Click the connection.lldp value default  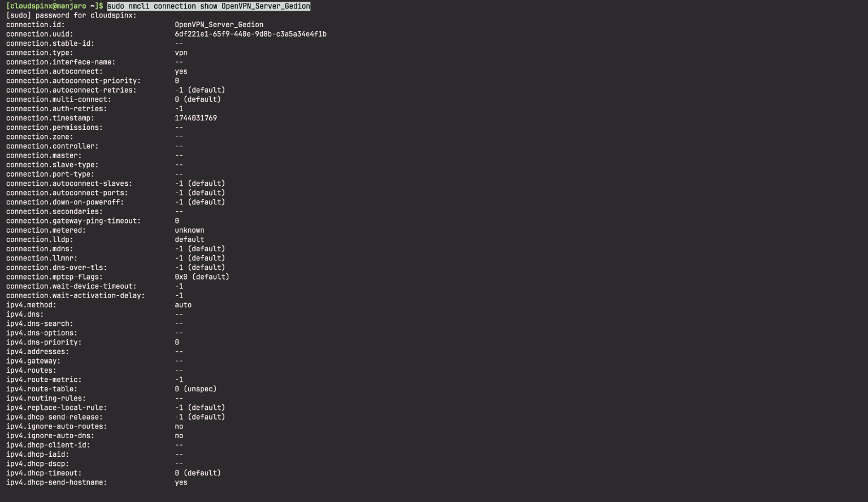pyautogui.click(x=189, y=239)
